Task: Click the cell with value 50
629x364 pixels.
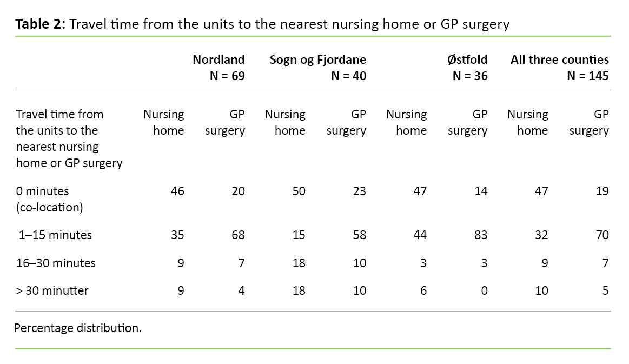Action: (299, 191)
